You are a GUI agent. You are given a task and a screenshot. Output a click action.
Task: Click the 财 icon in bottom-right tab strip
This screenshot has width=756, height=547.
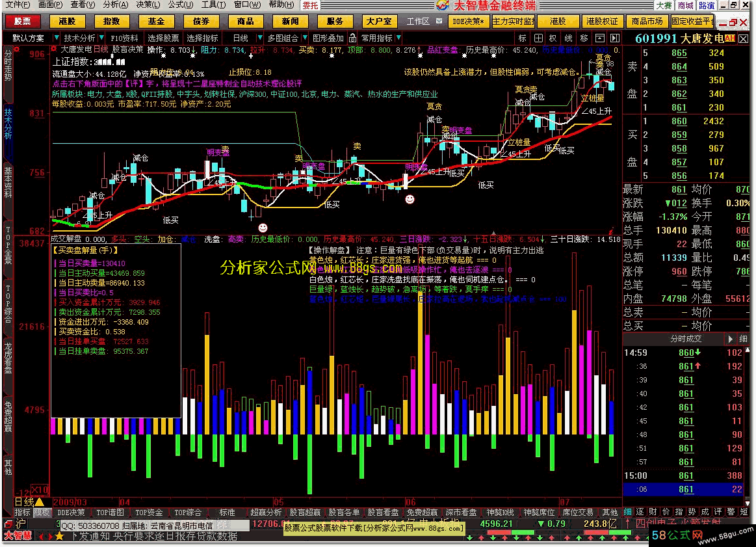coord(653,513)
